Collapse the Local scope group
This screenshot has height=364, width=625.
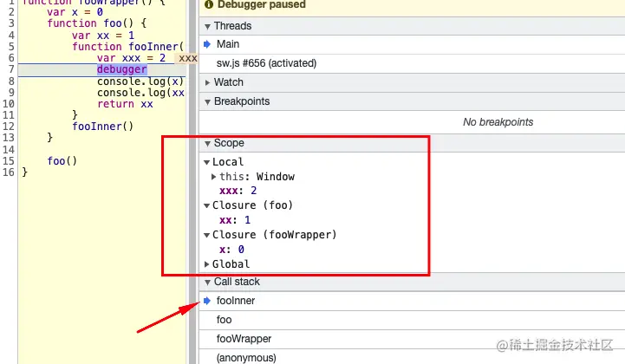pos(206,162)
